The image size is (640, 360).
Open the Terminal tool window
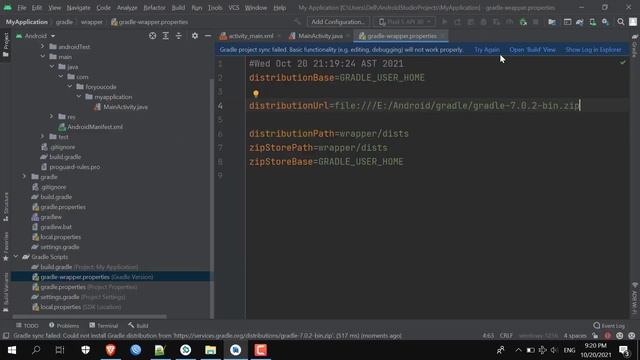click(104, 326)
